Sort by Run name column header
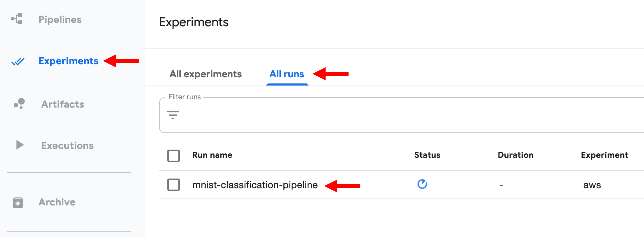644x237 pixels. click(212, 155)
